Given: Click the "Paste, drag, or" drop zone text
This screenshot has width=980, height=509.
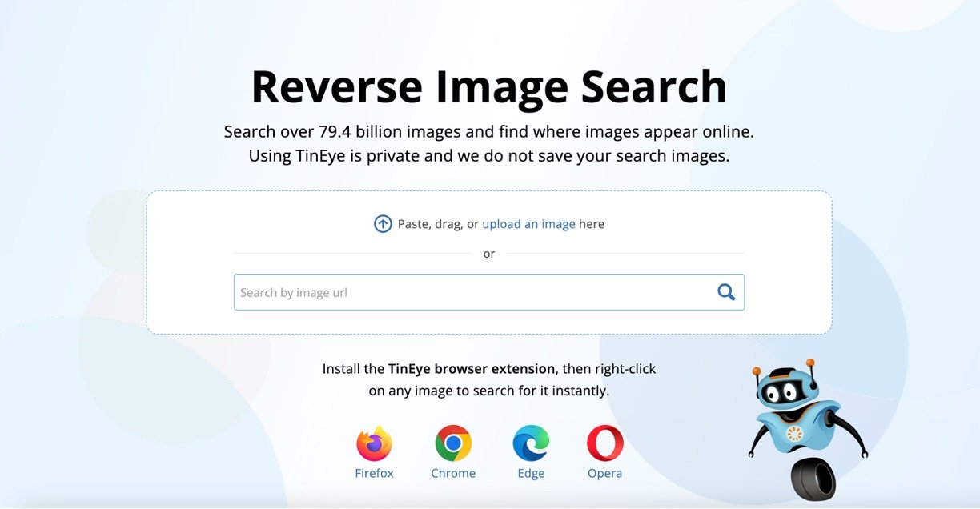Looking at the screenshot, I should [438, 224].
